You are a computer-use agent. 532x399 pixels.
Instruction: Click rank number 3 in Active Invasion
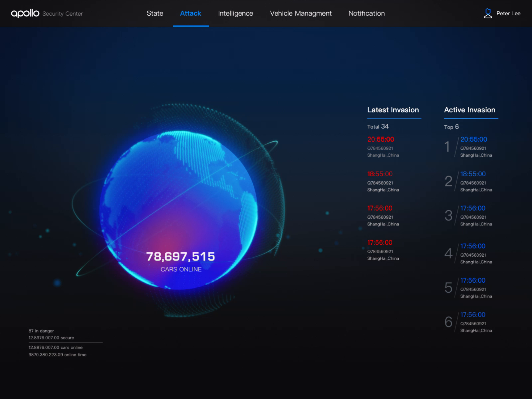click(x=449, y=215)
